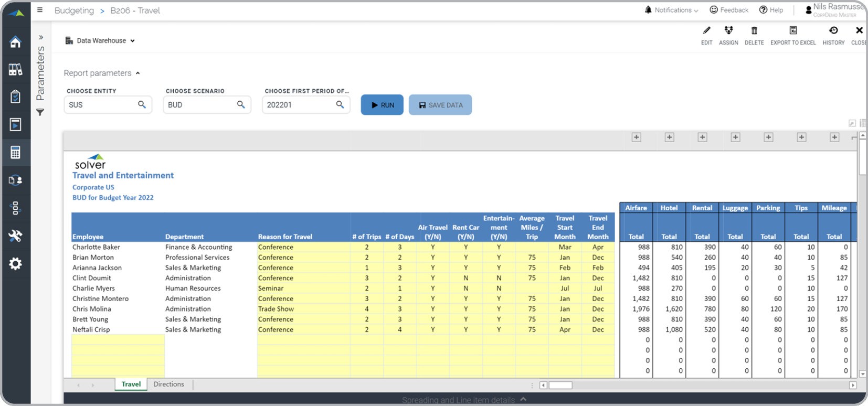Screen dimensions: 868x406
Task: Click the Assign toolbar icon
Action: [x=728, y=31]
